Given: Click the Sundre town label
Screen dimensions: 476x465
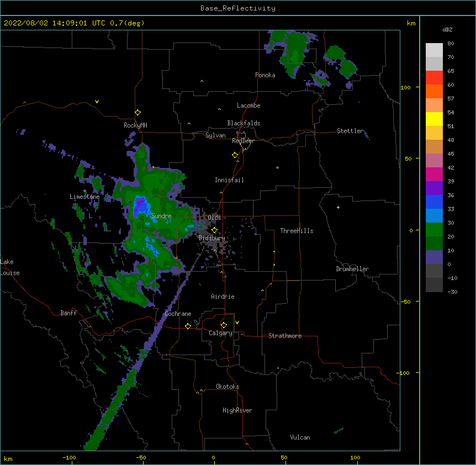Looking at the screenshot, I should 161,216.
